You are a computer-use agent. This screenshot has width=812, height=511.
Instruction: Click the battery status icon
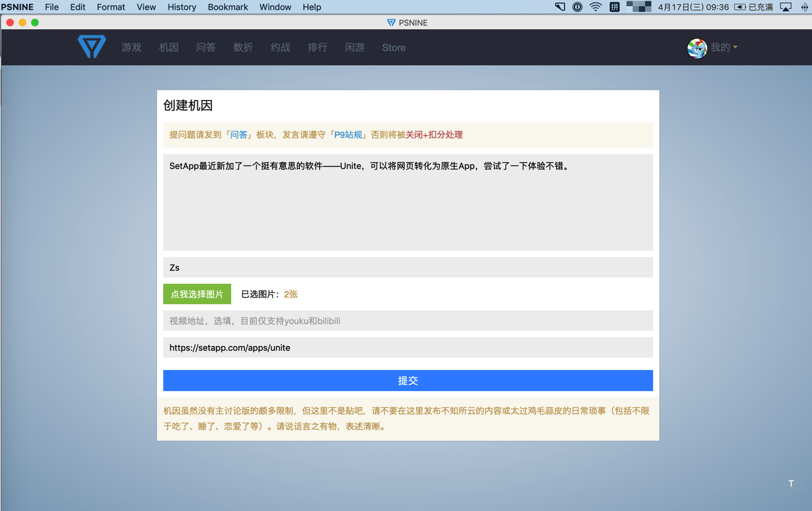pos(740,7)
